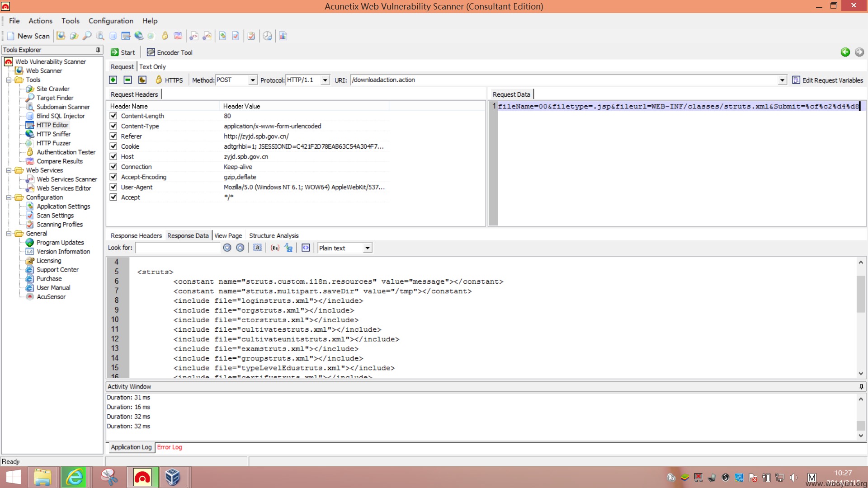Click the Activity Window scrollbar down arrow
868x488 pixels.
pyautogui.click(x=861, y=436)
